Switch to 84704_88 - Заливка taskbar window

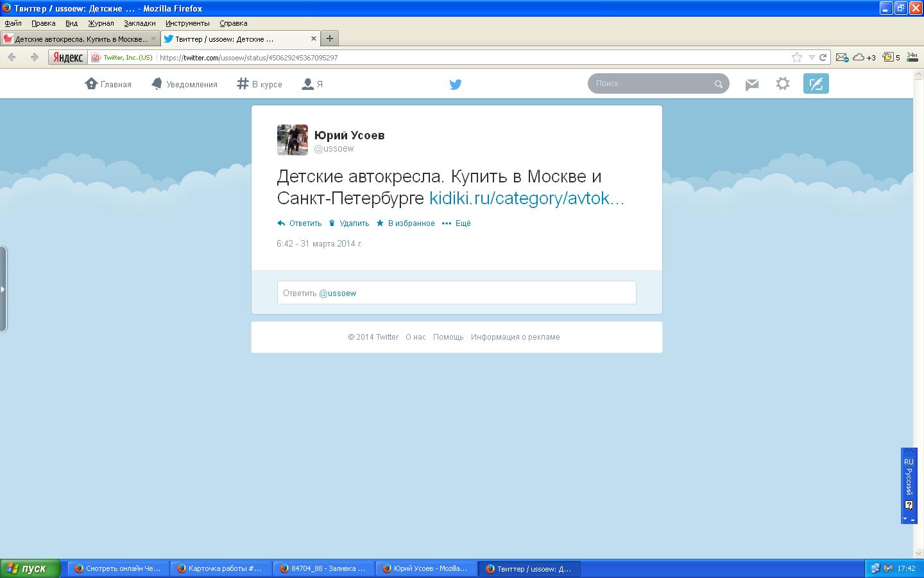(324, 568)
